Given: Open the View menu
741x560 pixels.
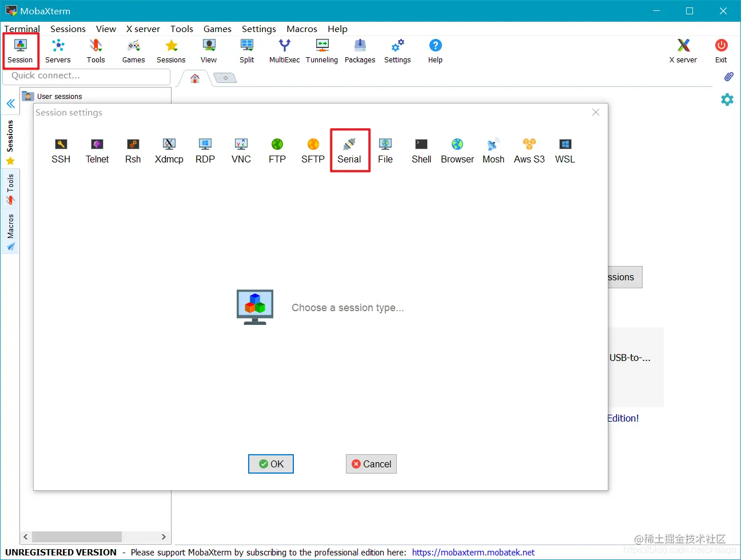Looking at the screenshot, I should click(106, 29).
